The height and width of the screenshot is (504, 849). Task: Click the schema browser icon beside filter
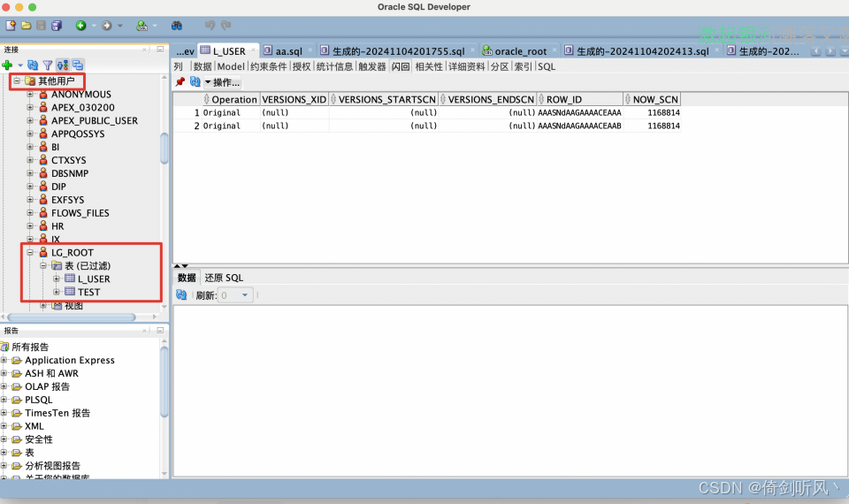(62, 65)
